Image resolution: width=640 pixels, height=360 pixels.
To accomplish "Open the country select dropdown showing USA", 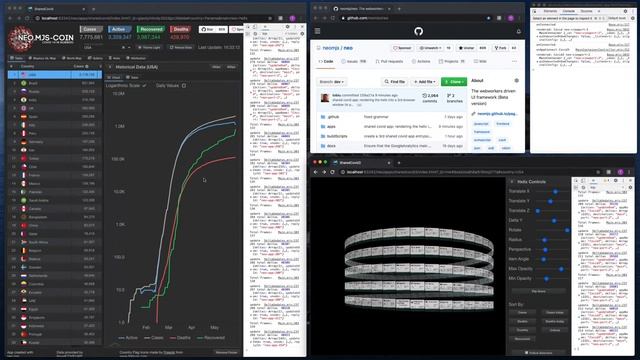I will pos(106,47).
